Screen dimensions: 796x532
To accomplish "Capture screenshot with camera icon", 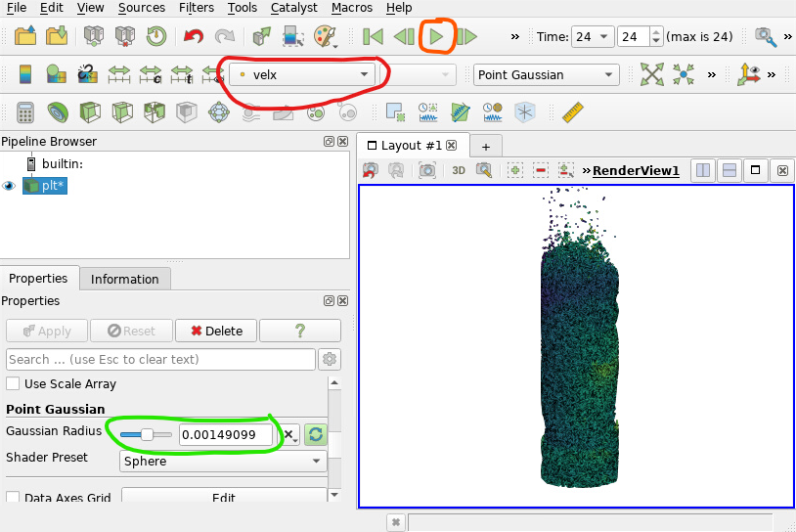I will (x=427, y=170).
